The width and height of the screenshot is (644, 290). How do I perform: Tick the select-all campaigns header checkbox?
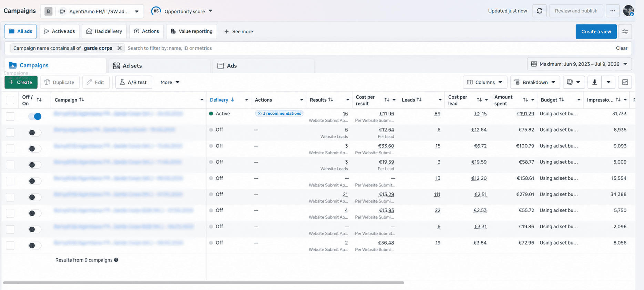(x=10, y=100)
